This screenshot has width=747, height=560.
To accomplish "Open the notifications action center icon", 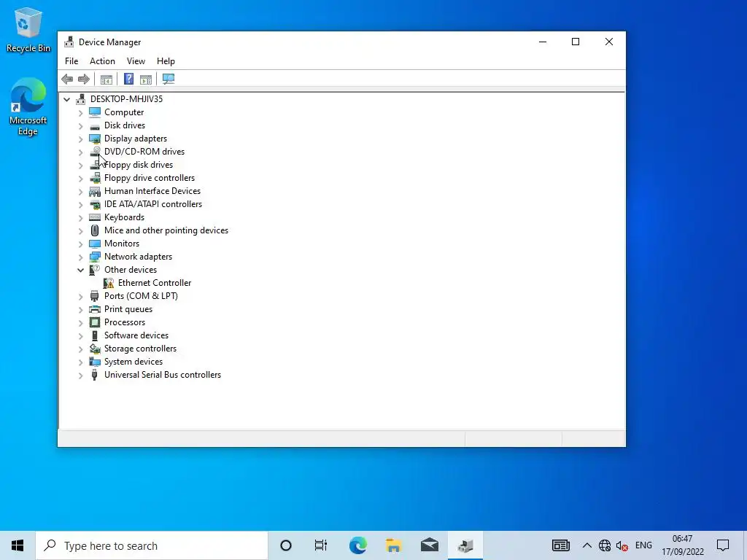I will point(723,545).
